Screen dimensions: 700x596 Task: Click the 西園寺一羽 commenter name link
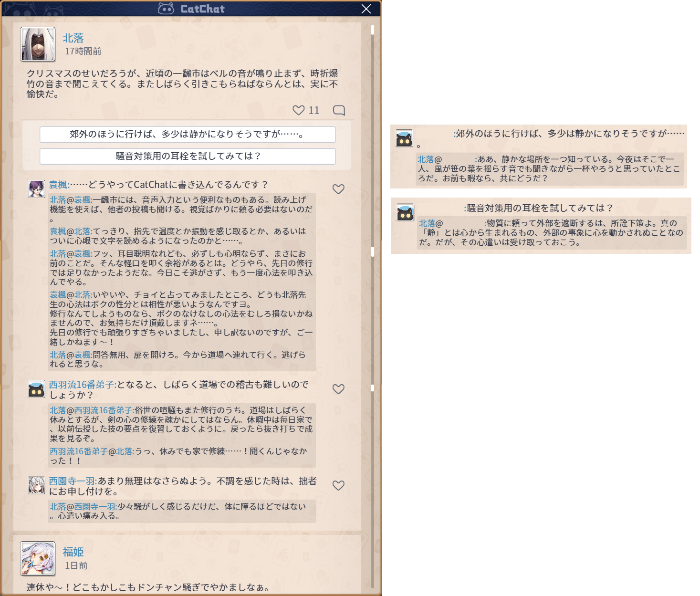(x=72, y=481)
